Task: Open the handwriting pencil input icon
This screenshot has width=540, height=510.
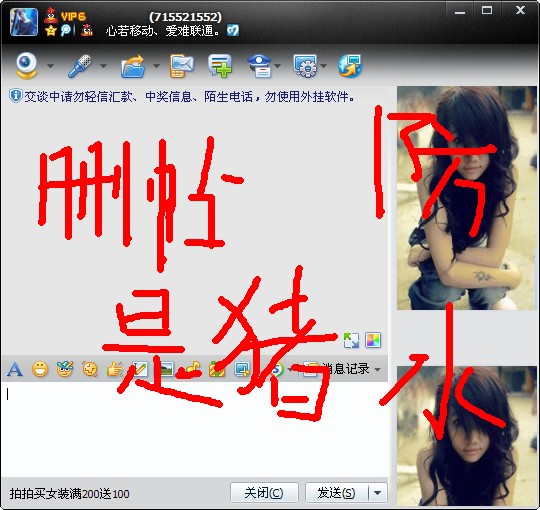Action: point(140,370)
